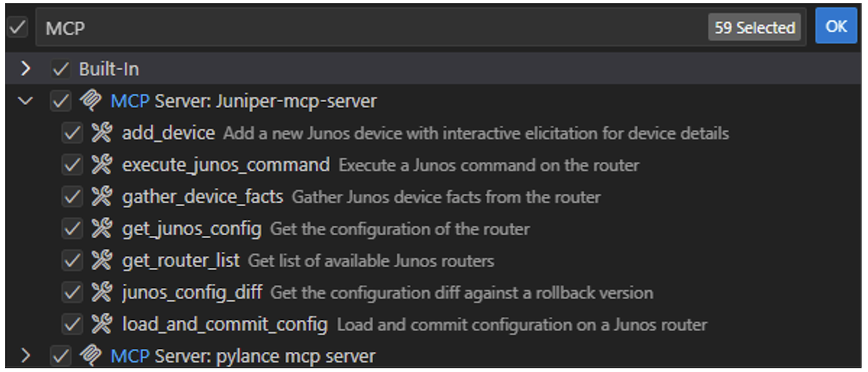
Task: Expand the Built-In tools group
Action: [26, 69]
